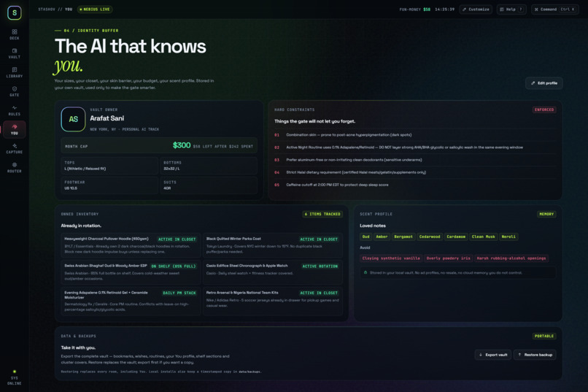Click the Stashov S logo icon

[x=15, y=12]
